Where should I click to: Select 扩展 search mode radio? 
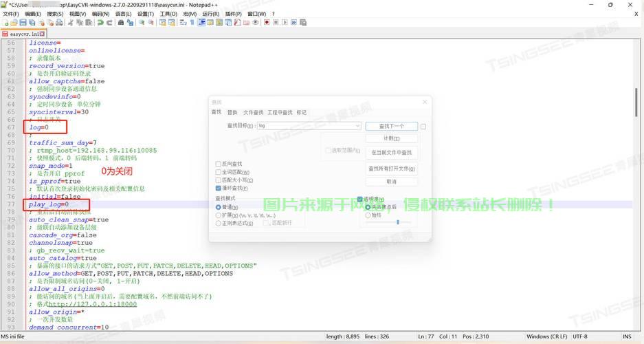218,215
